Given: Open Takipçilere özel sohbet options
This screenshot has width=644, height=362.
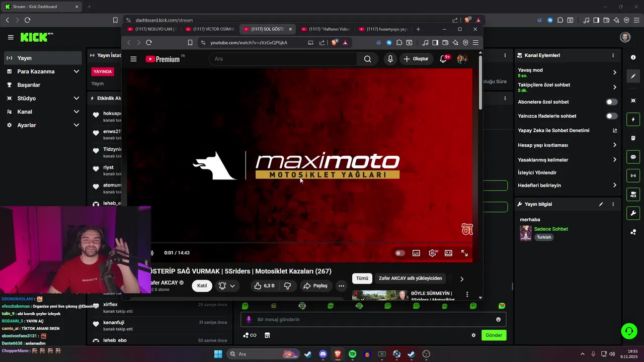Looking at the screenshot, I should [x=567, y=87].
